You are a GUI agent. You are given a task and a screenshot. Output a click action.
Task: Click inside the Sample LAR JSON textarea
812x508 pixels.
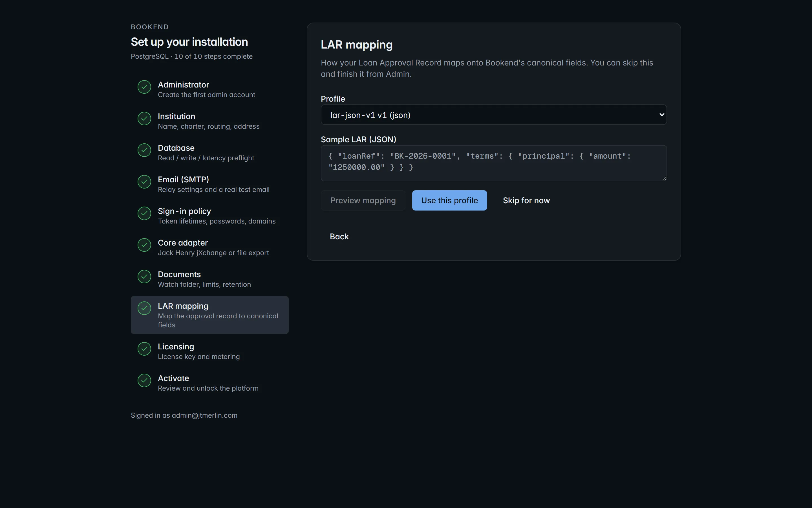point(494,163)
